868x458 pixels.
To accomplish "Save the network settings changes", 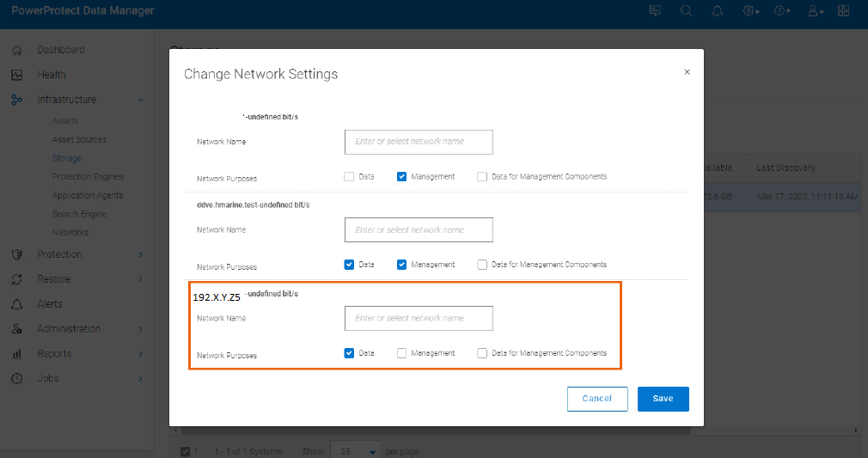I will tap(663, 399).
